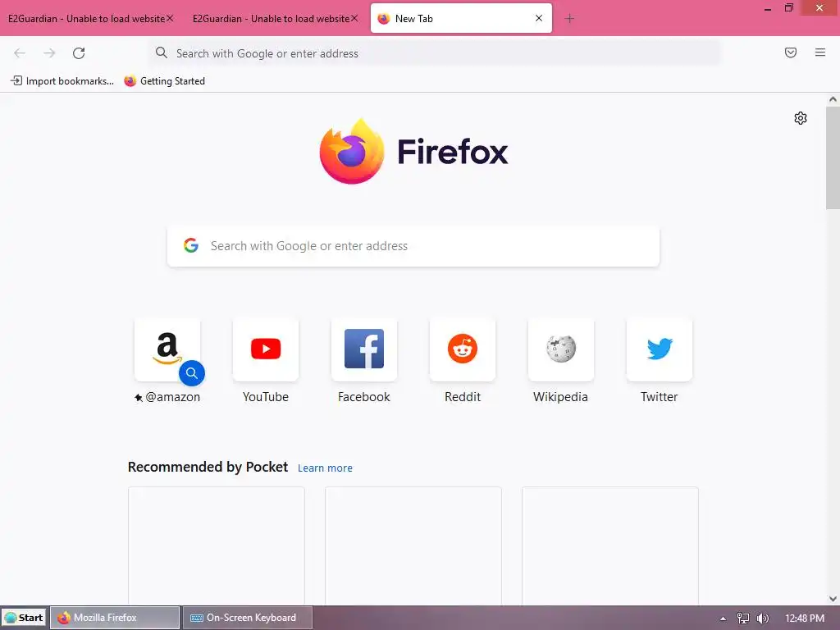This screenshot has height=630, width=840.
Task: Open the Save to Pocket icon
Action: point(791,52)
